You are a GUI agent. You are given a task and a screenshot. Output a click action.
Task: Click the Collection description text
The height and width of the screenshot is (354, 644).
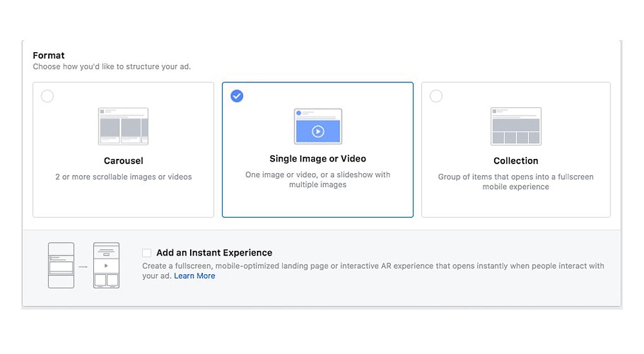(515, 182)
